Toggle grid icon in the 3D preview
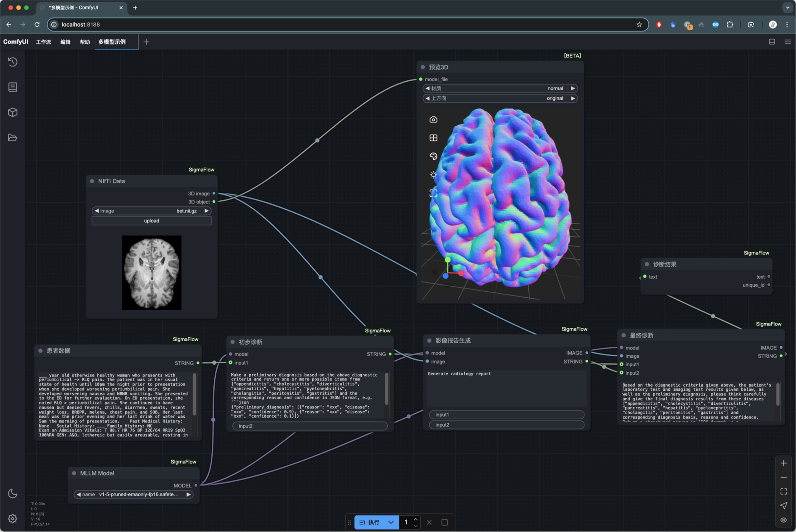The image size is (796, 532). (433, 138)
